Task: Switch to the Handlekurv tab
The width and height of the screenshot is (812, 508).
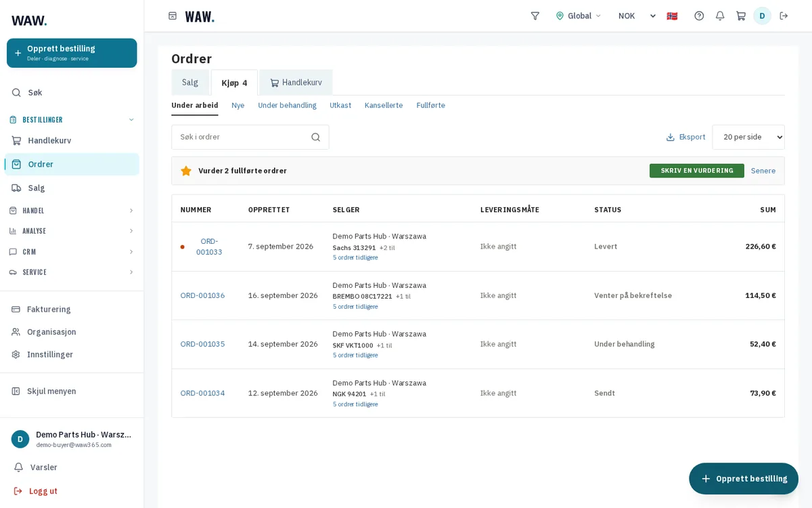Action: (296, 83)
